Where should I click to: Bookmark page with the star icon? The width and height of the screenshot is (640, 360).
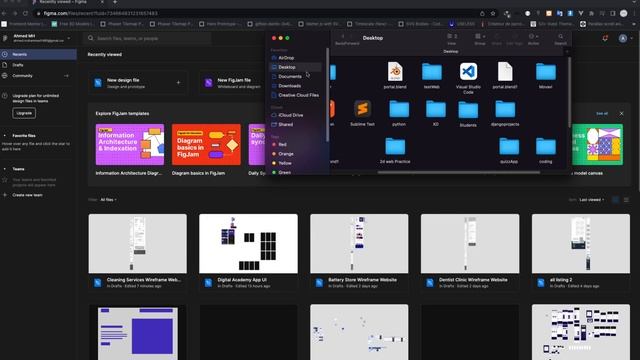(x=493, y=13)
